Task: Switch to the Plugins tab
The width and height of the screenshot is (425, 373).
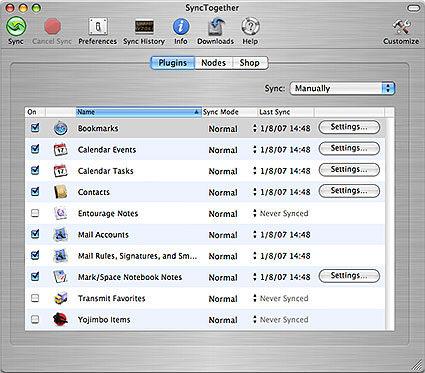Action: pyautogui.click(x=172, y=63)
